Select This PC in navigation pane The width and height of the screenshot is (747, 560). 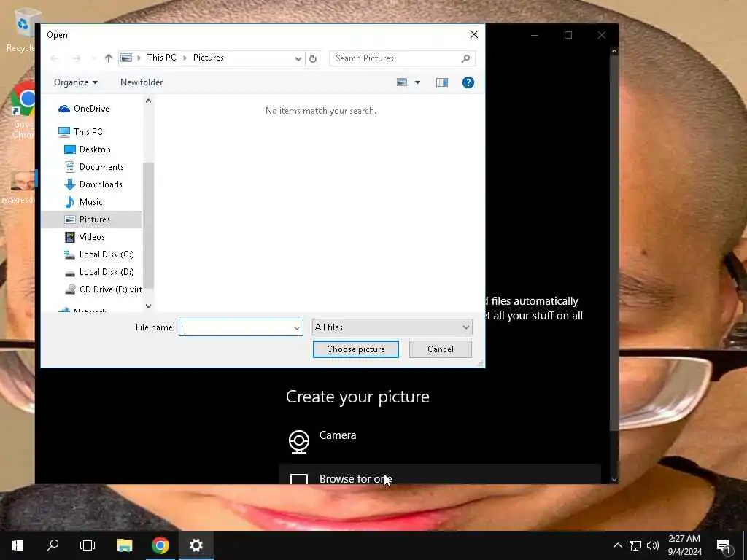point(88,131)
